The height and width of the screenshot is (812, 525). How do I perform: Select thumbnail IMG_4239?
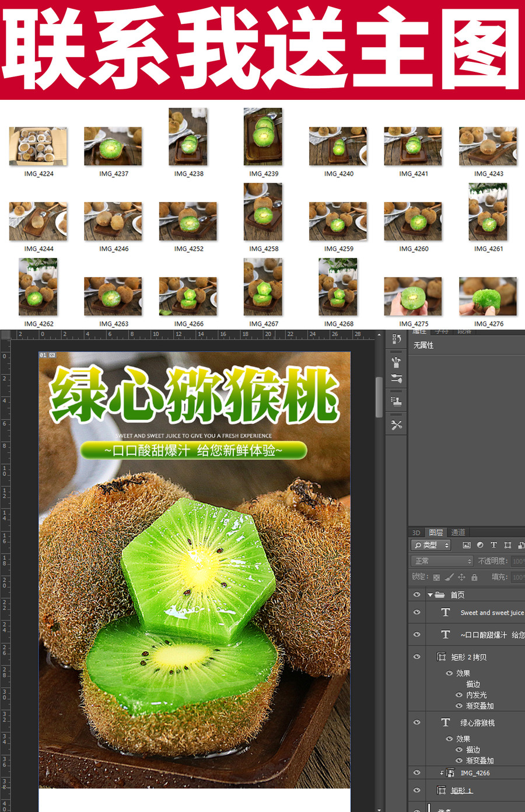263,137
